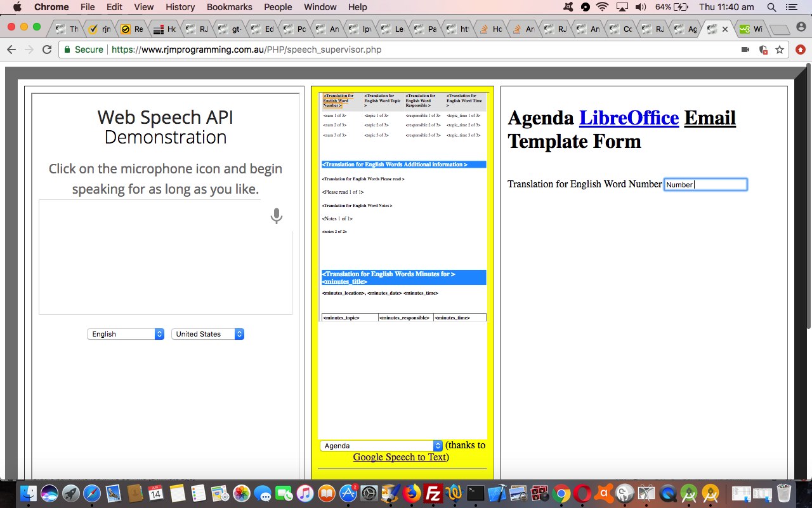Switch to the 'Wi' tab at far right

click(x=752, y=29)
